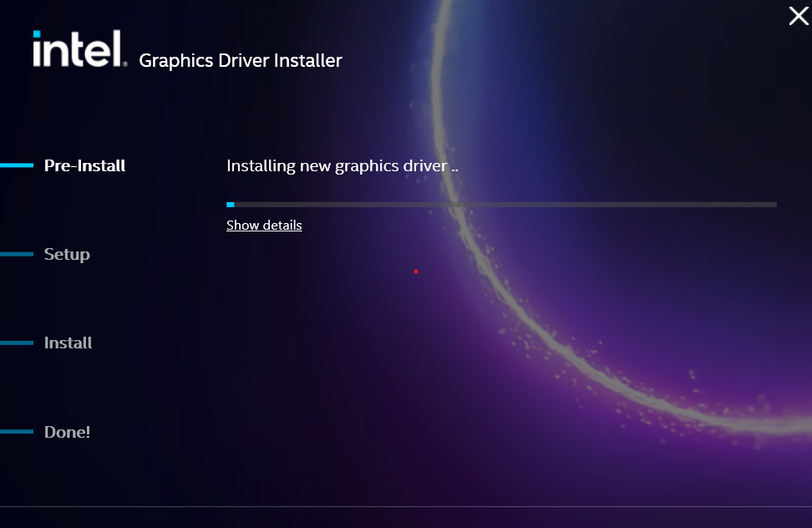The image size is (812, 528).
Task: Select the Install step in sidebar
Action: pyautogui.click(x=68, y=343)
